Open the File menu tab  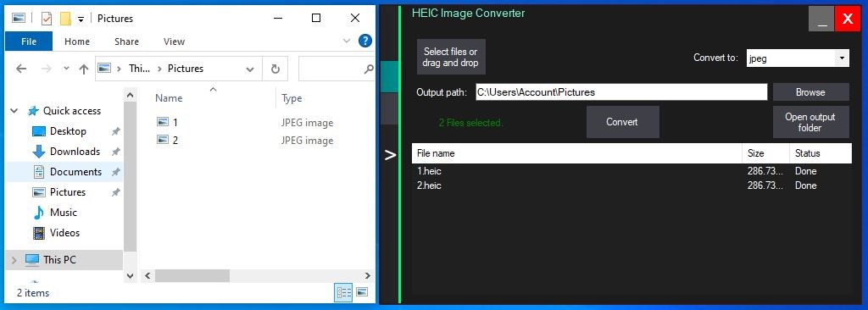pos(29,42)
